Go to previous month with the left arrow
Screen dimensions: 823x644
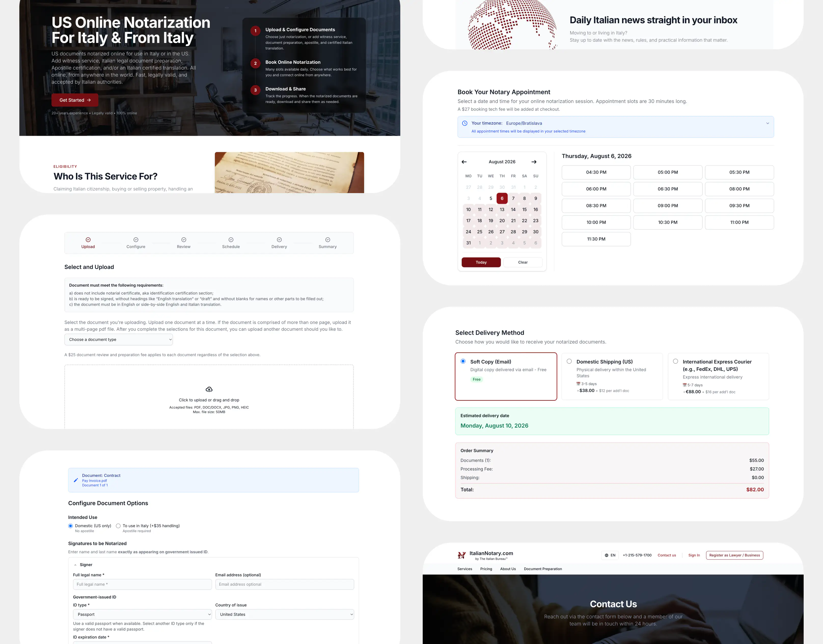click(x=464, y=162)
